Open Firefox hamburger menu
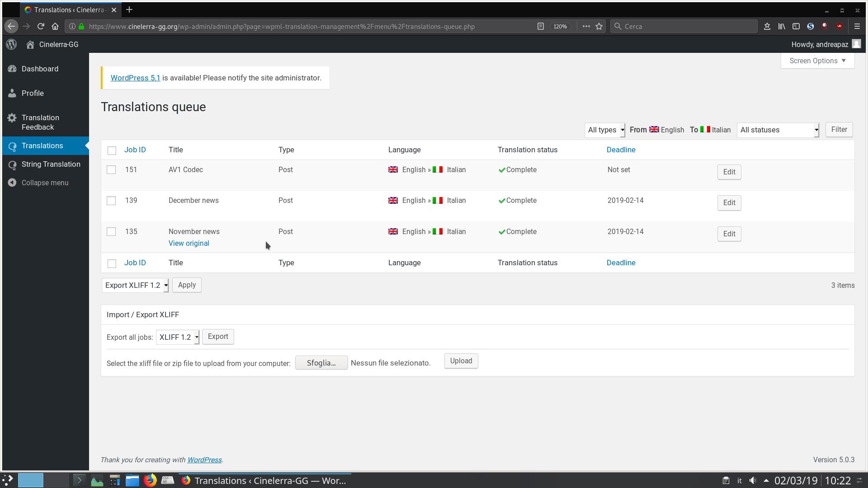This screenshot has width=868, height=488. pyautogui.click(x=857, y=26)
